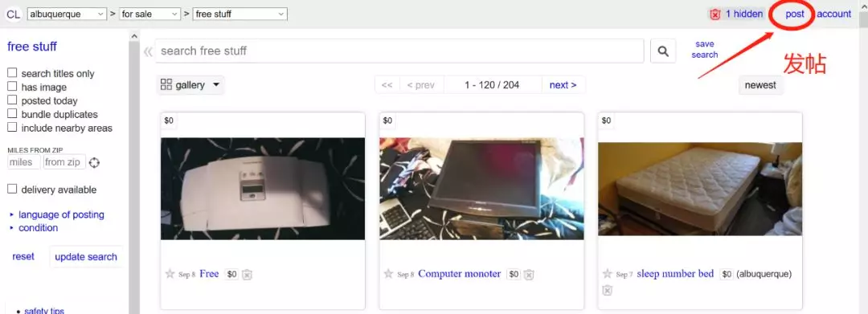Expand language of posting filter
This screenshot has width=868, height=314.
(x=61, y=214)
